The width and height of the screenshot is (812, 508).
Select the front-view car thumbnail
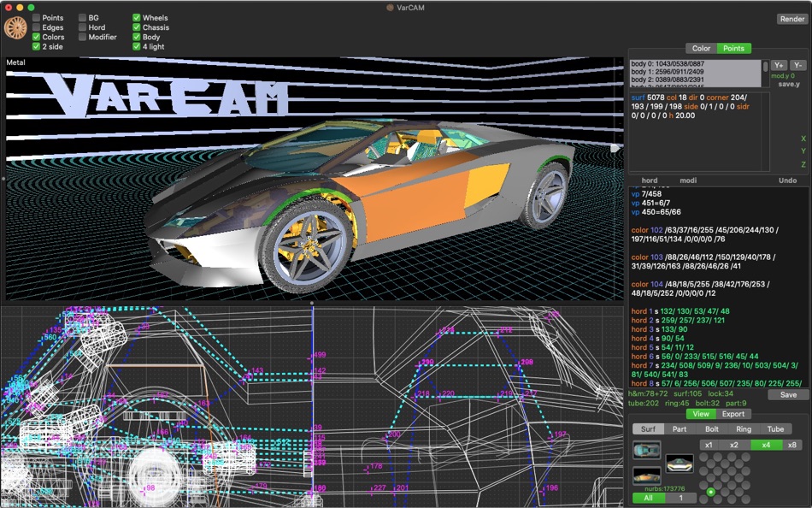coord(679,463)
